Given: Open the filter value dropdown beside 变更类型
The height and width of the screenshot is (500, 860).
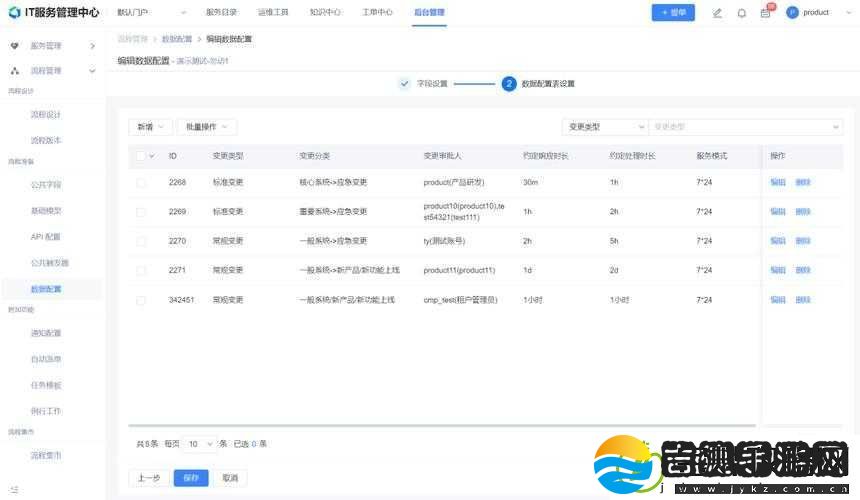Looking at the screenshot, I should pyautogui.click(x=746, y=127).
